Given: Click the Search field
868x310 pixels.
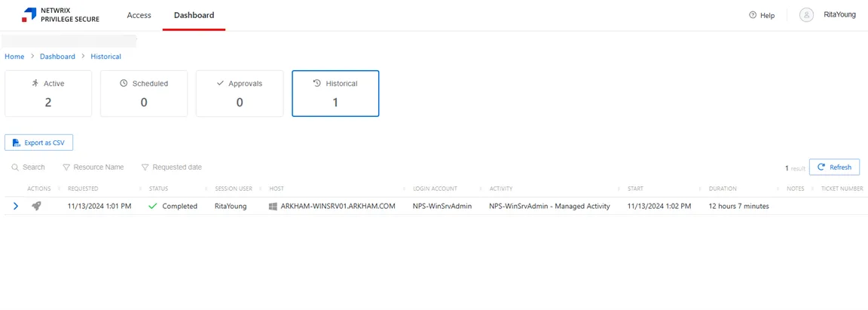Looking at the screenshot, I should 28,167.
